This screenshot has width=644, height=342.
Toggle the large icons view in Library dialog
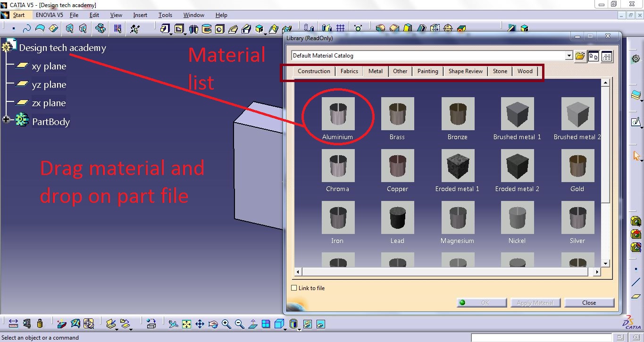click(593, 56)
